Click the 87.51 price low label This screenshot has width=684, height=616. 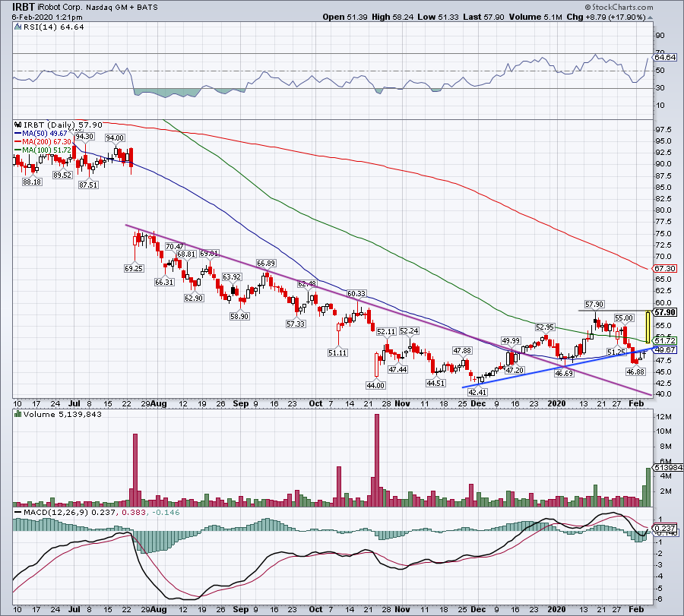[x=88, y=185]
